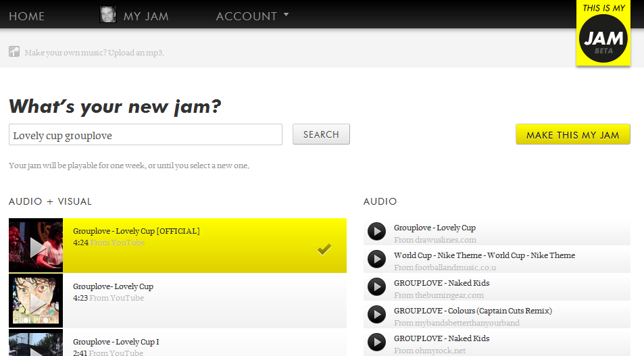Viewport: 644px width, 356px height.
Task: Play the Lovely Cup [OFFICIAL] video thumbnail
Action: point(36,245)
